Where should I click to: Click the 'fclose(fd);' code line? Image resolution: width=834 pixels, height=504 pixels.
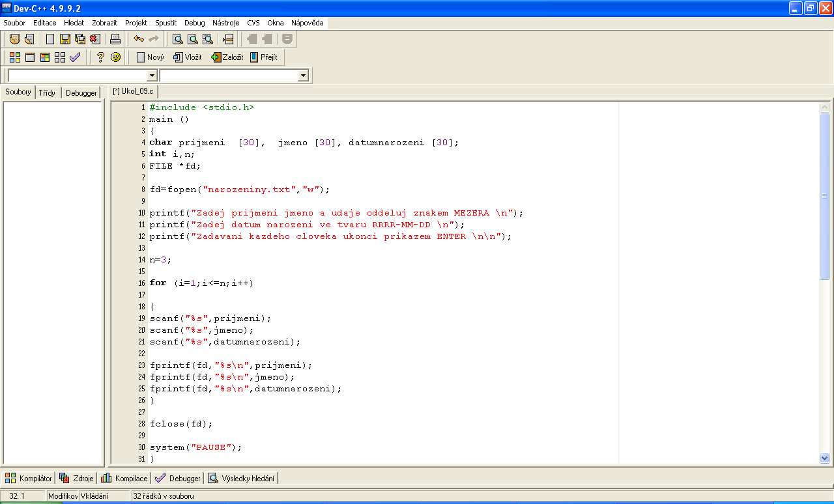tap(181, 424)
